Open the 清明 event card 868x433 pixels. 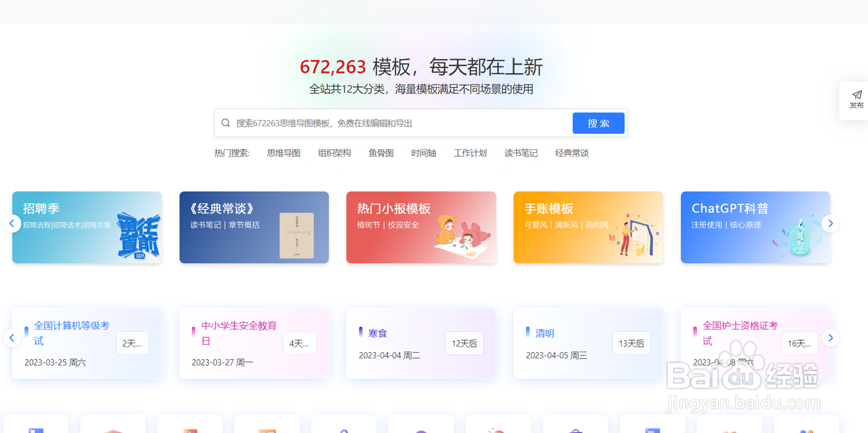[x=589, y=343]
